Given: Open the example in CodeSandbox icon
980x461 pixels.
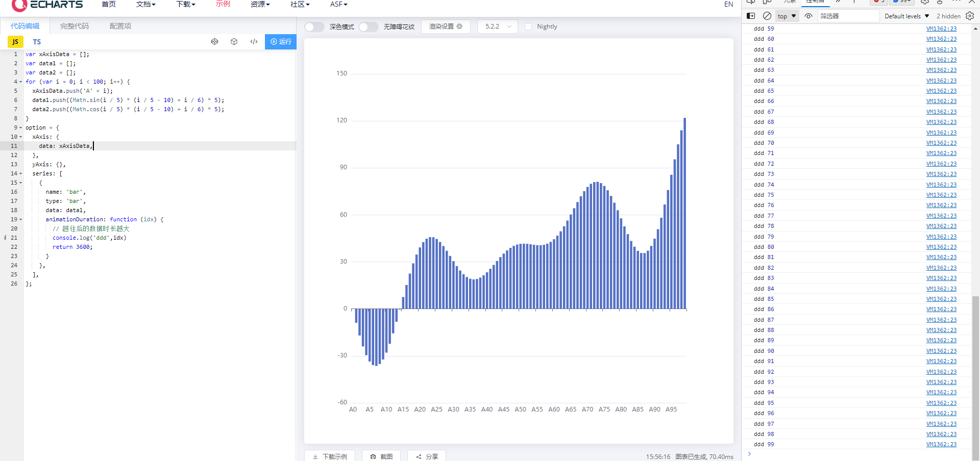Looking at the screenshot, I should (x=234, y=42).
